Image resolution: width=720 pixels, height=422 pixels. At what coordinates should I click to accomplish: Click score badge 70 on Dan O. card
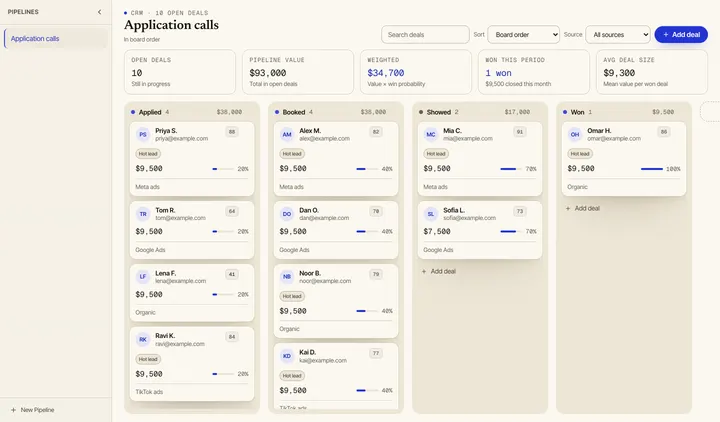pyautogui.click(x=376, y=211)
